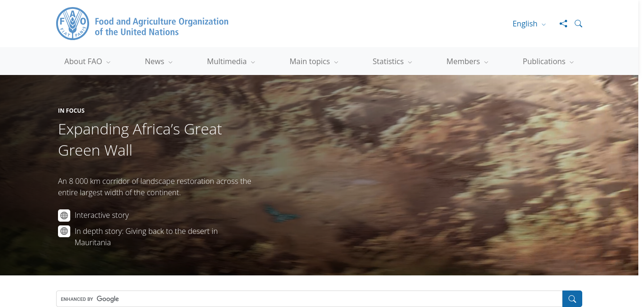Click the FAO circular logo emblem

click(73, 24)
